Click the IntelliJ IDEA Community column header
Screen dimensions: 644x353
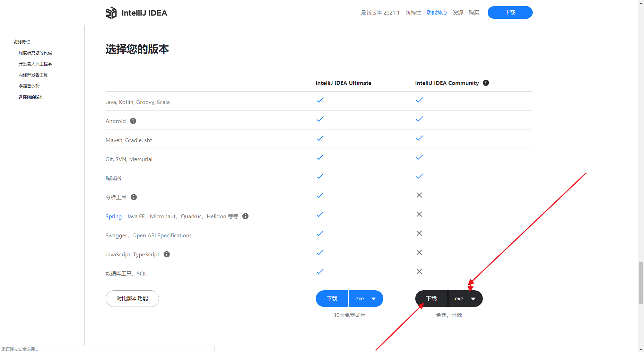(447, 83)
